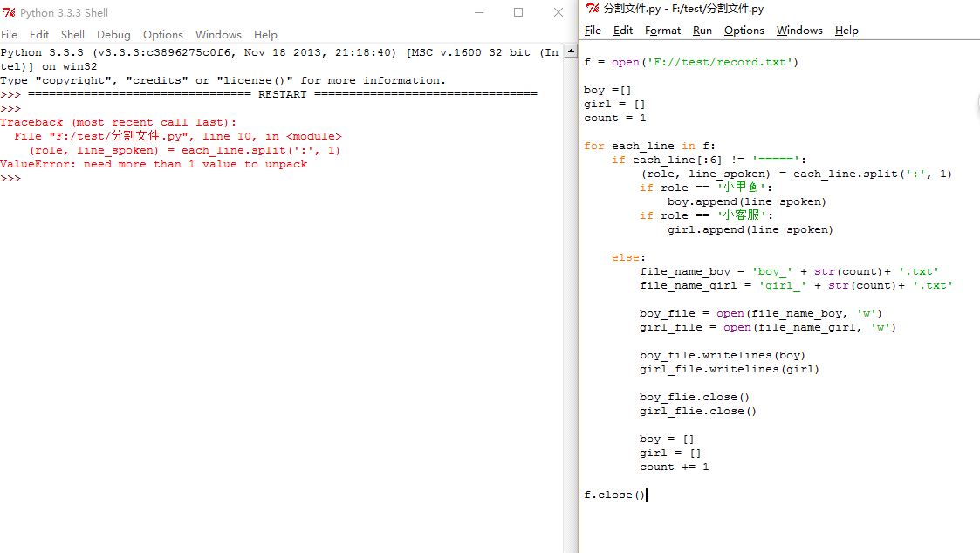
Task: Click the last >>> prompt in the shell
Action: (10, 179)
